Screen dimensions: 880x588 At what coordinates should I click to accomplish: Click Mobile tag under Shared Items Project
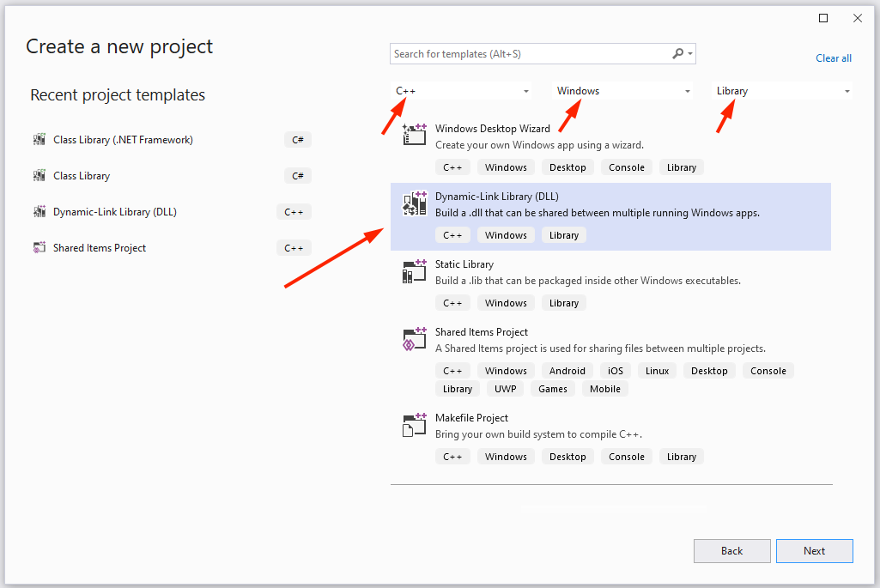point(605,389)
